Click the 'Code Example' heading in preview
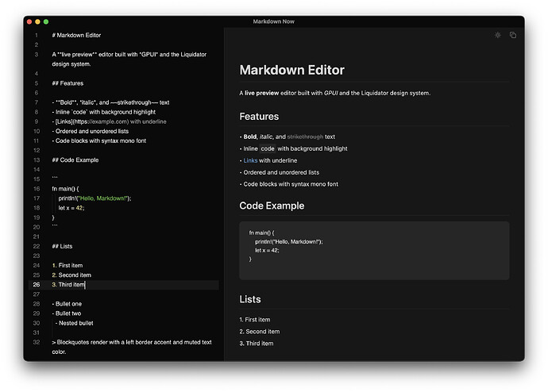Image resolution: width=548 pixels, height=392 pixels. [272, 206]
